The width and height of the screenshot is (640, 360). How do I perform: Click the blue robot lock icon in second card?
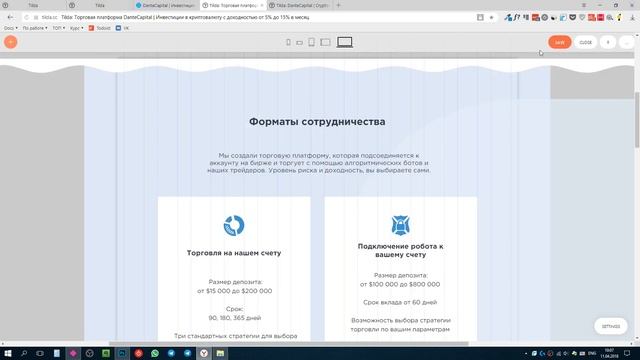pyautogui.click(x=400, y=225)
